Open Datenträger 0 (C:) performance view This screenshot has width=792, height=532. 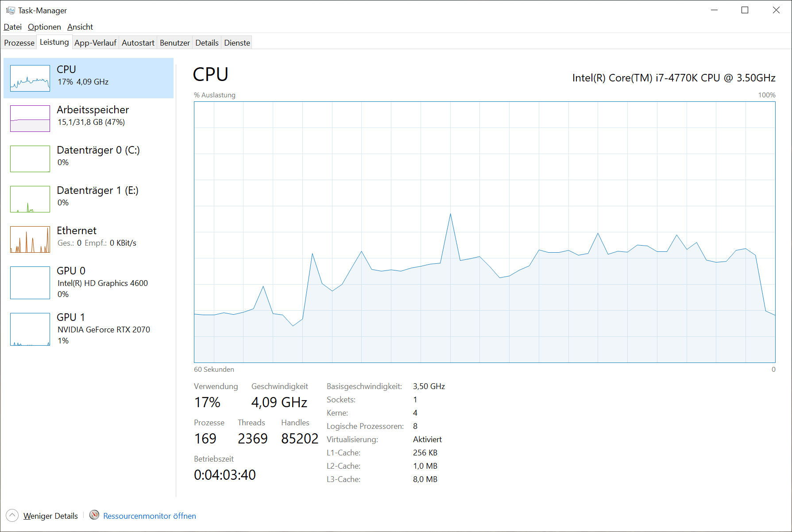coord(89,158)
